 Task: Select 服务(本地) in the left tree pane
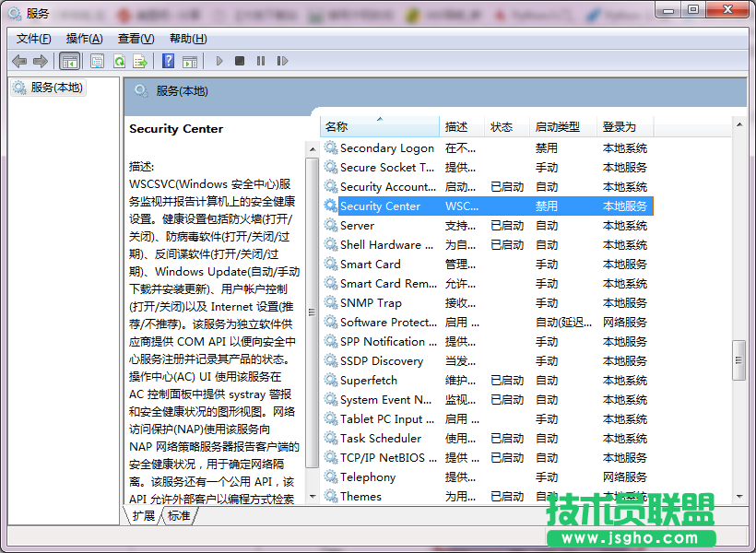[57, 88]
